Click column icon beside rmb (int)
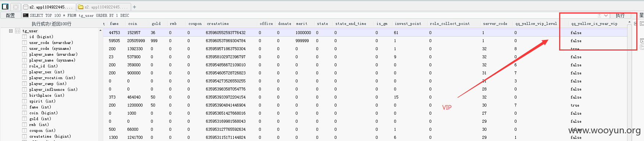Image resolution: width=644 pixels, height=141 pixels. click(24, 125)
